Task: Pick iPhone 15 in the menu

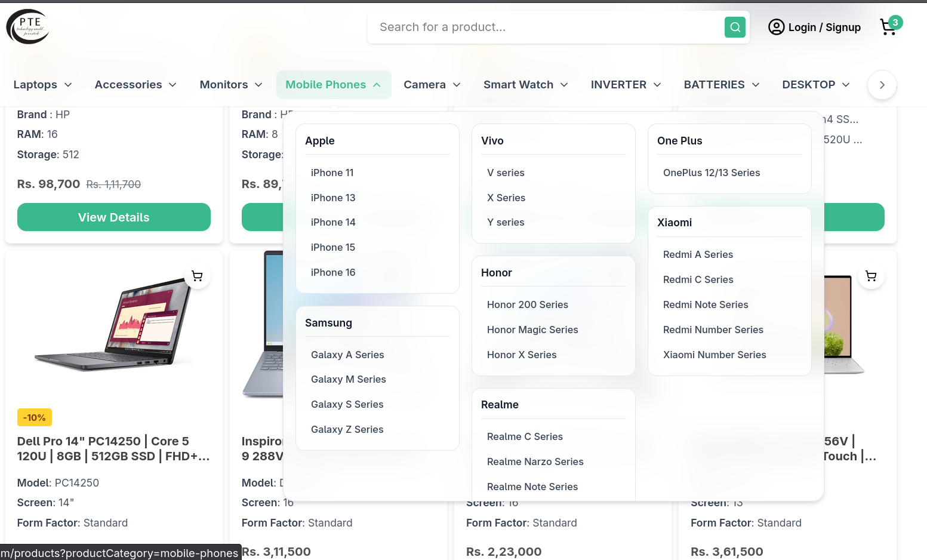Action: tap(333, 247)
